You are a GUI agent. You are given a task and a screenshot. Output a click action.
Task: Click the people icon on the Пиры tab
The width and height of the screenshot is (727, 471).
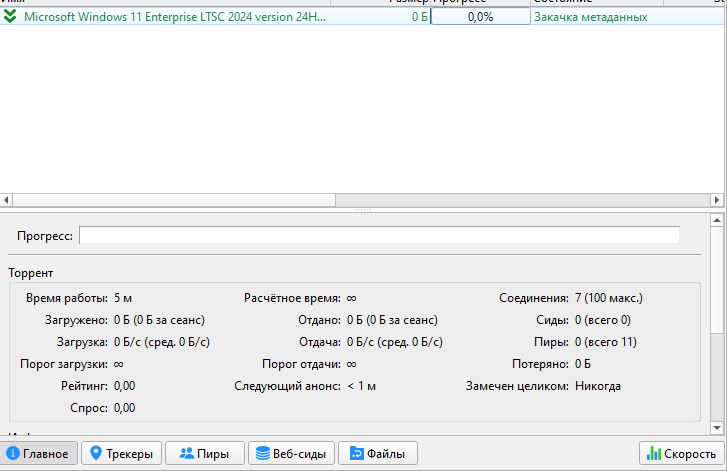[186, 453]
